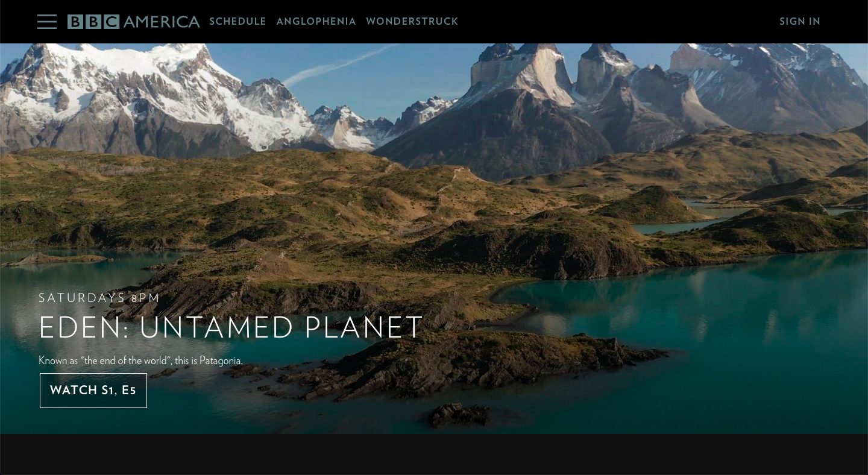Click the small rocky islet in the lake
Viewport: 868px width, 475px height.
pyautogui.click(x=459, y=415)
